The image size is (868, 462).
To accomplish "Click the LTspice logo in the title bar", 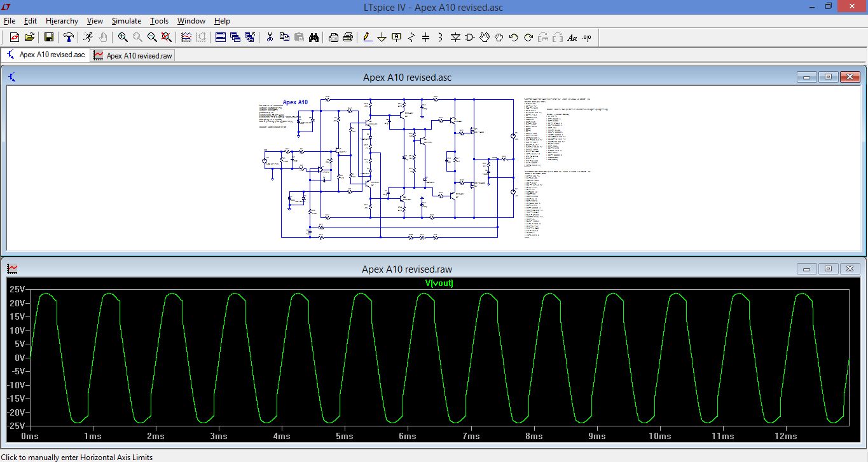I will tap(6, 6).
